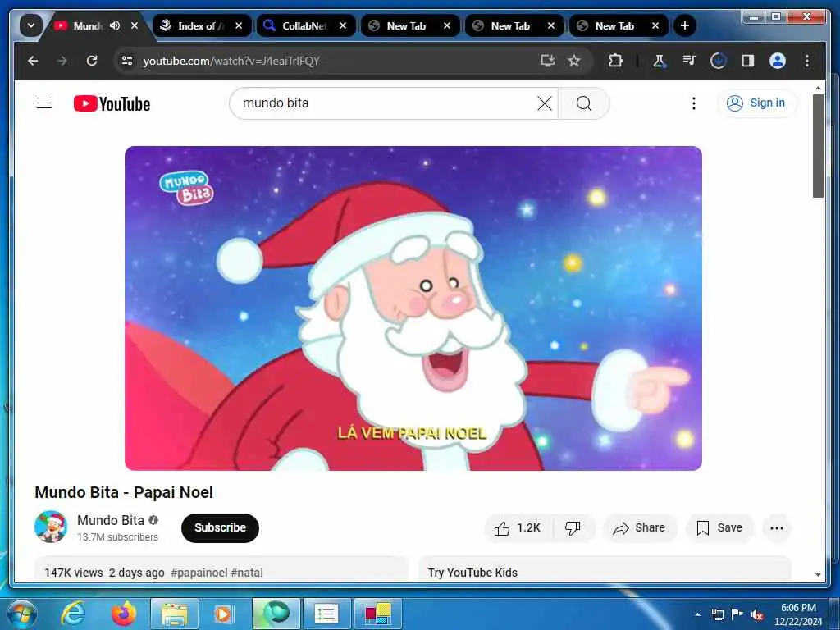Switch to the CollabNet tab
This screenshot has width=840, height=630.
[x=305, y=25]
